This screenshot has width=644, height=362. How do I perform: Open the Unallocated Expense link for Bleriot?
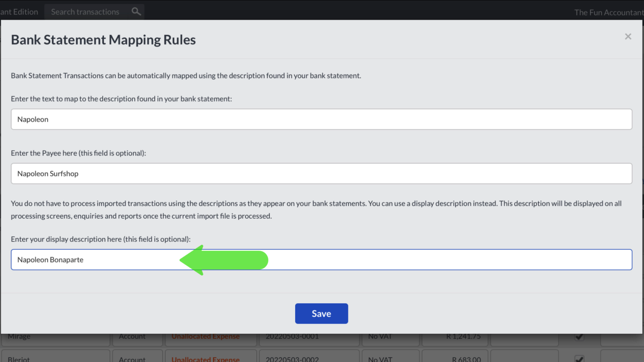tap(205, 359)
